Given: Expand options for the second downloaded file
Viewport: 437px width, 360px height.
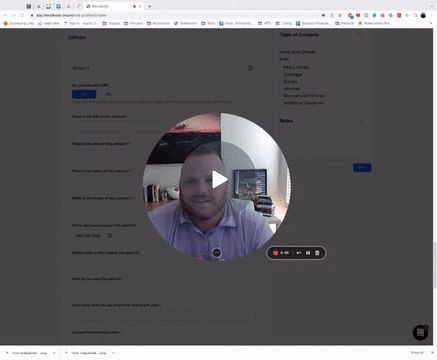Looking at the screenshot, I should (x=113, y=353).
